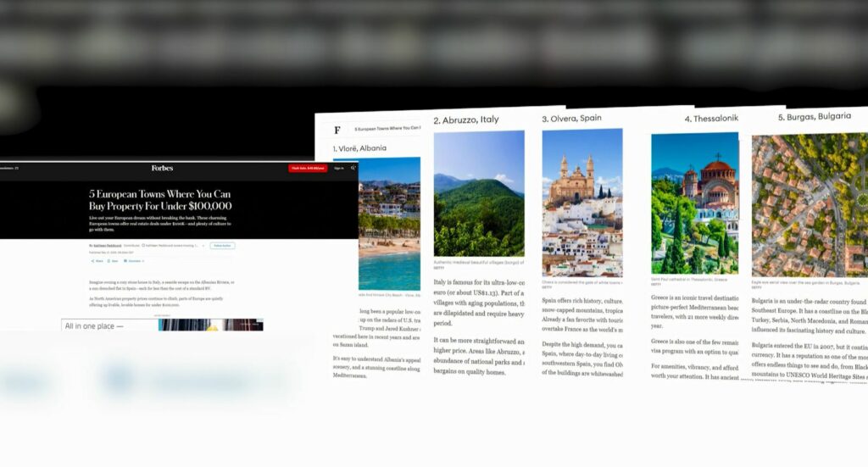Open the search magnifier icon on Forbes header
Viewport: 868px width, 467px height.
point(353,168)
